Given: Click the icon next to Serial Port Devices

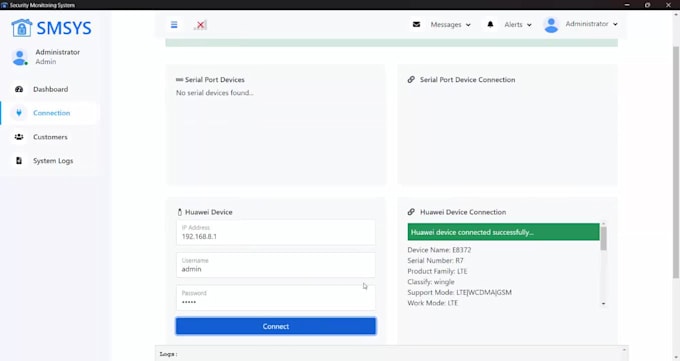Looking at the screenshot, I should [180, 79].
